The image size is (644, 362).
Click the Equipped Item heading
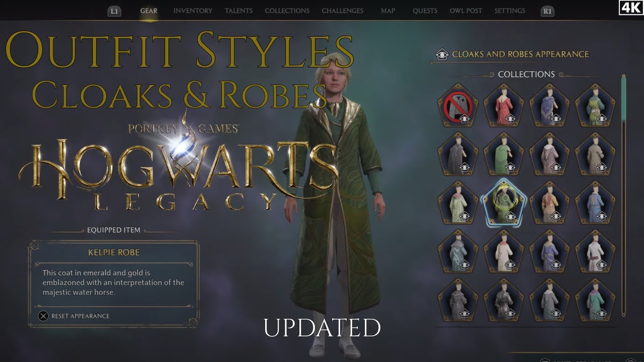(x=114, y=230)
